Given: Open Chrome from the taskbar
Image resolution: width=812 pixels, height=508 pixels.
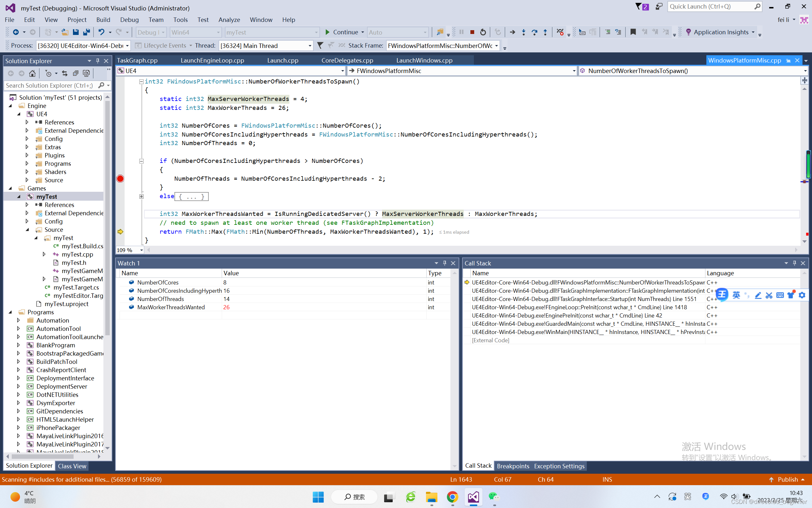Looking at the screenshot, I should pos(452,497).
